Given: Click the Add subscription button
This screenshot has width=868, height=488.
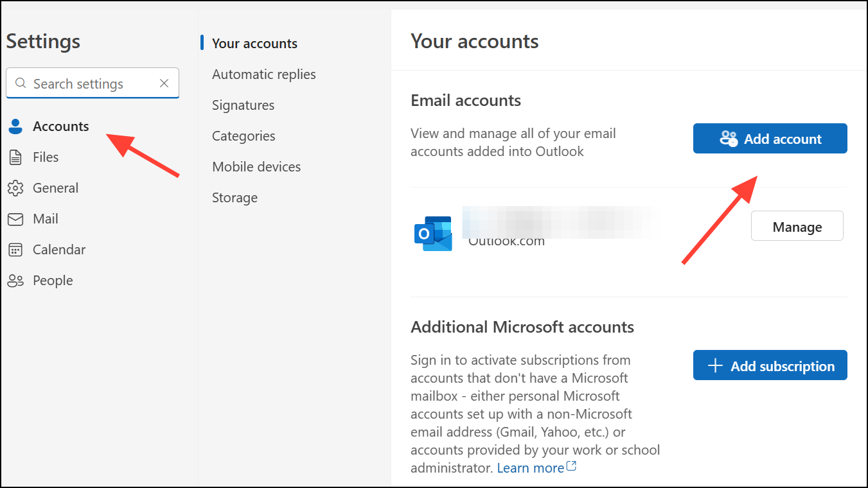Looking at the screenshot, I should 770,365.
